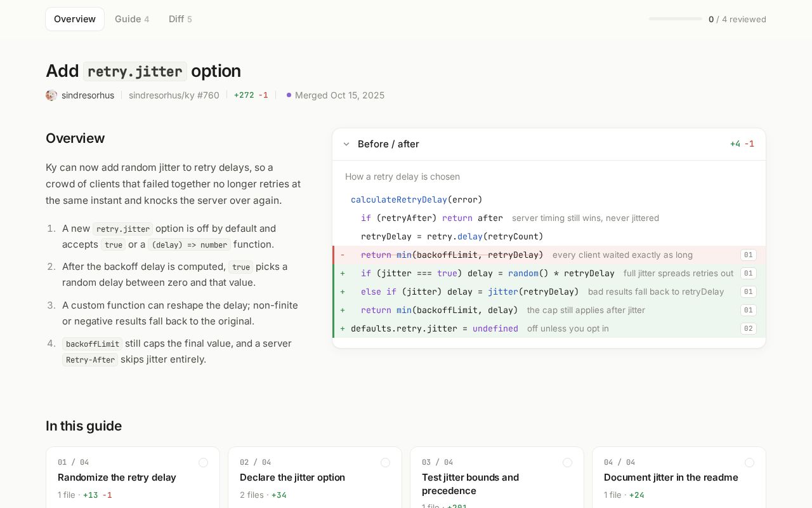Click the 01 badge on the else if jitter line
This screenshot has width=812, height=508.
pyautogui.click(x=748, y=291)
